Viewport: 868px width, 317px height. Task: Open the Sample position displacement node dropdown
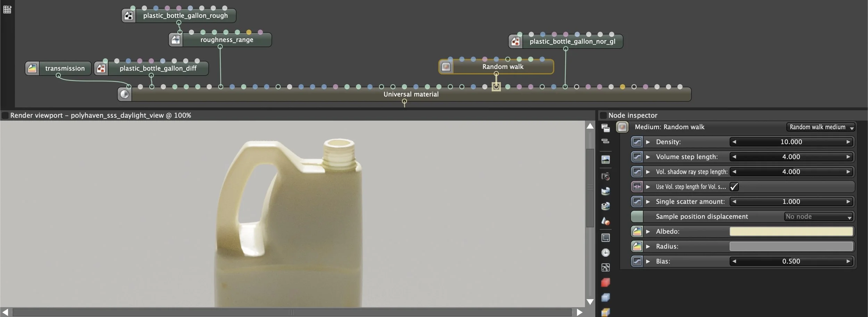(x=818, y=216)
